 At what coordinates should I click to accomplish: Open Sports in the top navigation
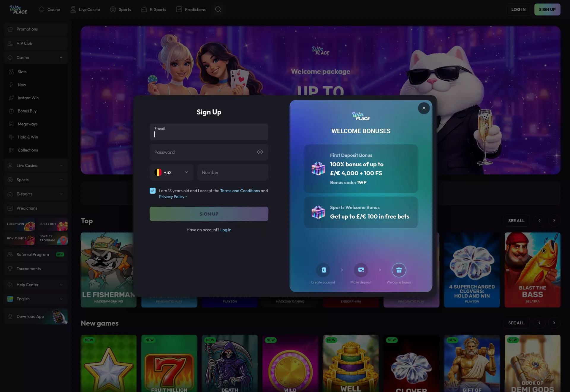click(x=121, y=9)
